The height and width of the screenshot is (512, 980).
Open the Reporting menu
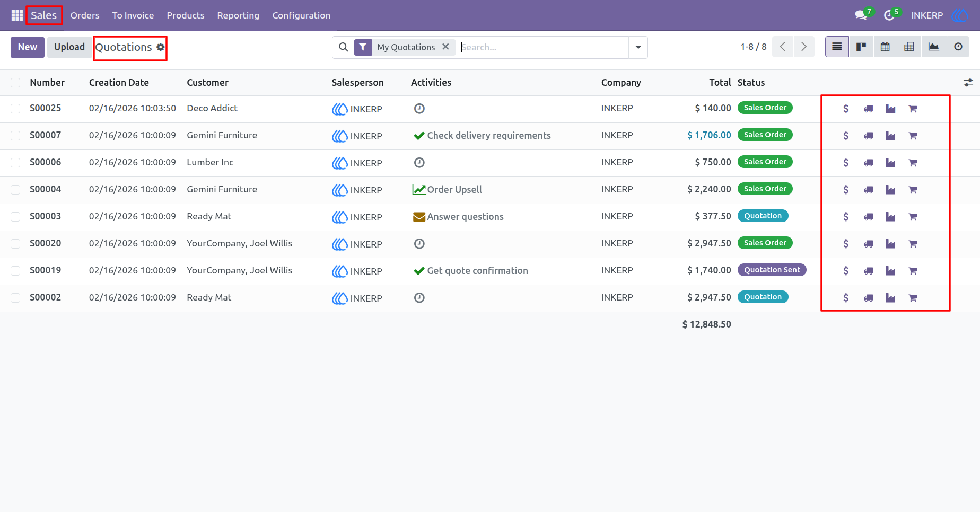pyautogui.click(x=238, y=15)
